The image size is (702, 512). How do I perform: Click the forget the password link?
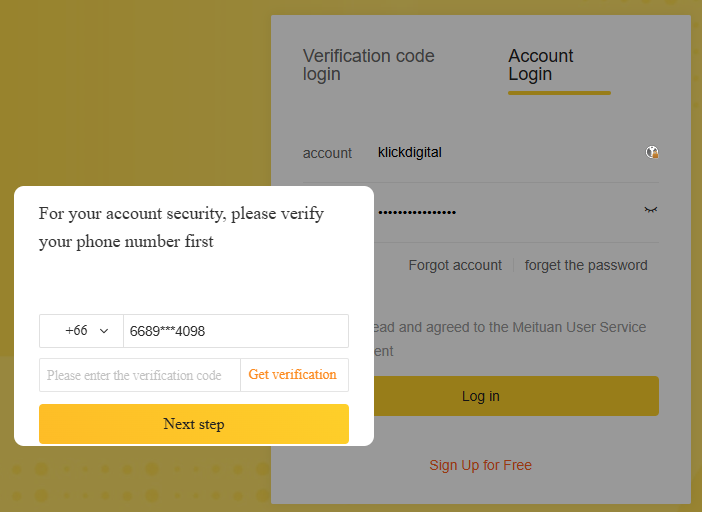tap(586, 265)
